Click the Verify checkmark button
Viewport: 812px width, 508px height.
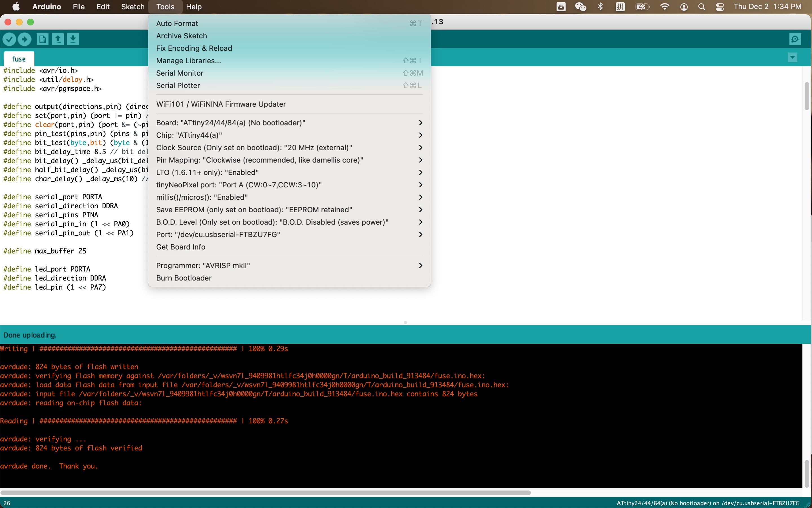pos(9,39)
